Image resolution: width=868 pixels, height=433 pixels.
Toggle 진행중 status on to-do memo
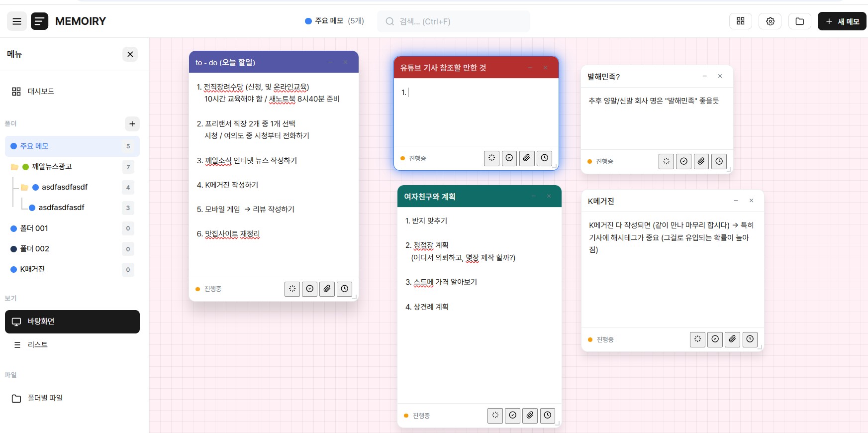pyautogui.click(x=209, y=289)
